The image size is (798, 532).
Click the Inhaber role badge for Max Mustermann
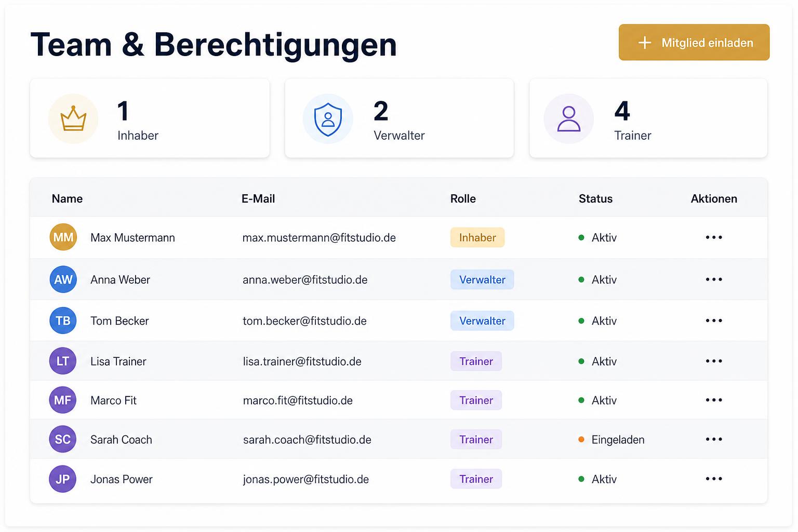pyautogui.click(x=477, y=237)
